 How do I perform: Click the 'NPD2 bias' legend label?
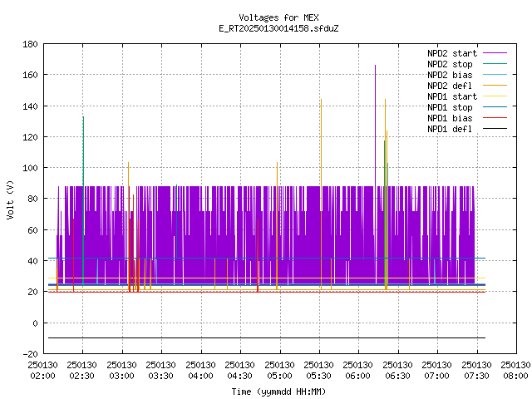[x=450, y=75]
